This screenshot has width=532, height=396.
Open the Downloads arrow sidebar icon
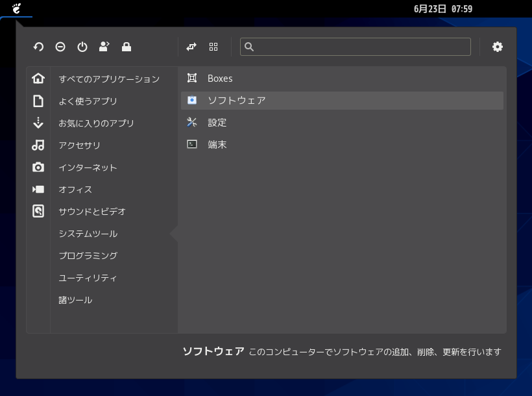coord(38,123)
